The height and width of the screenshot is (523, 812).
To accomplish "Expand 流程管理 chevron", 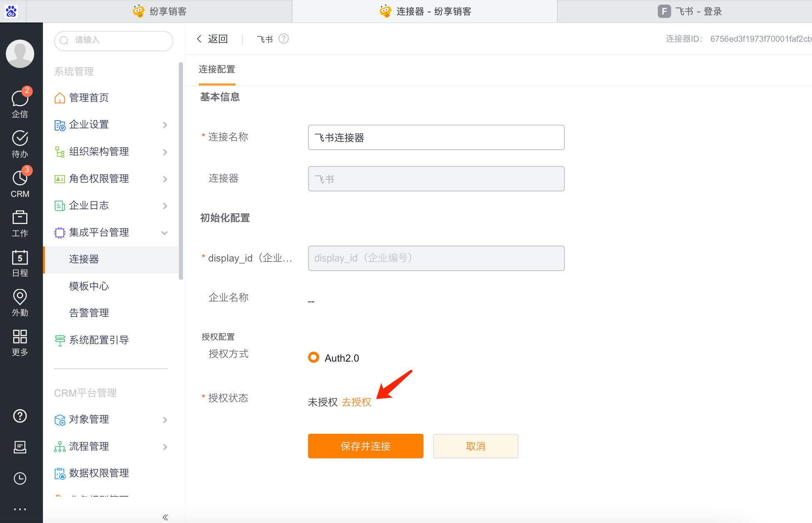I will (165, 447).
